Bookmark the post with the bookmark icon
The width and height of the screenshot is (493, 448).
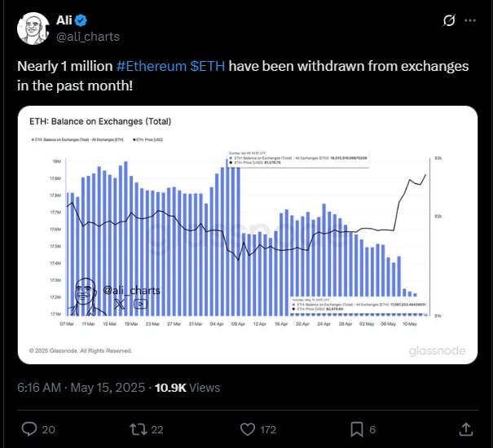pyautogui.click(x=357, y=429)
